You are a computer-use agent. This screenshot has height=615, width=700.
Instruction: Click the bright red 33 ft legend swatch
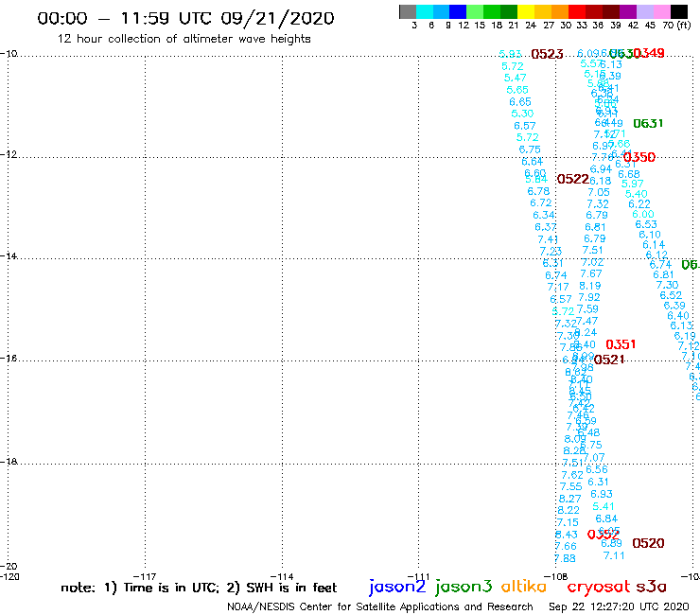tap(577, 11)
